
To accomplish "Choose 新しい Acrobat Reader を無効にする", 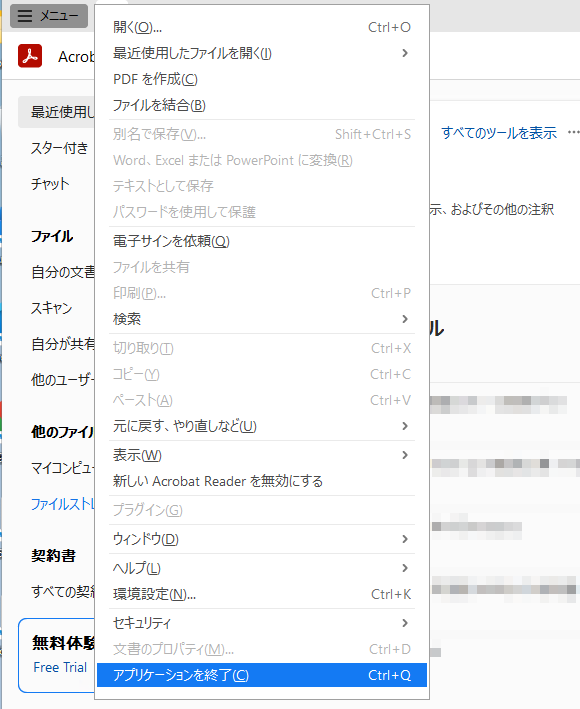I will pos(262,481).
